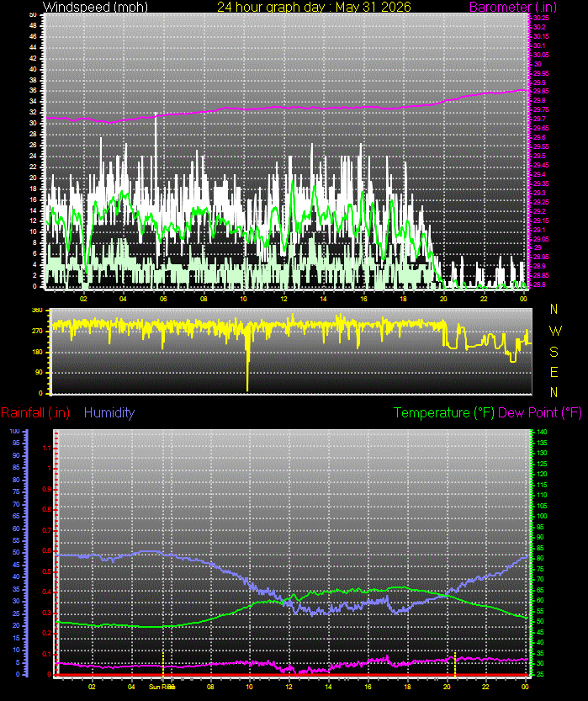Viewport: 588px width, 701px height.
Task: Click "100" on the blue humidity axis
Action: point(15,432)
